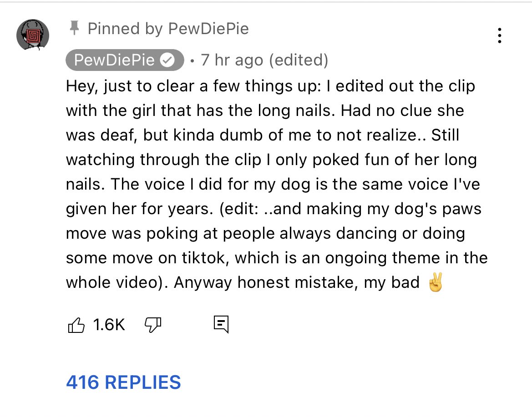This screenshot has height=417, width=532.
Task: Click the word "(edited)" beside the timestamp
Action: pyautogui.click(x=299, y=60)
